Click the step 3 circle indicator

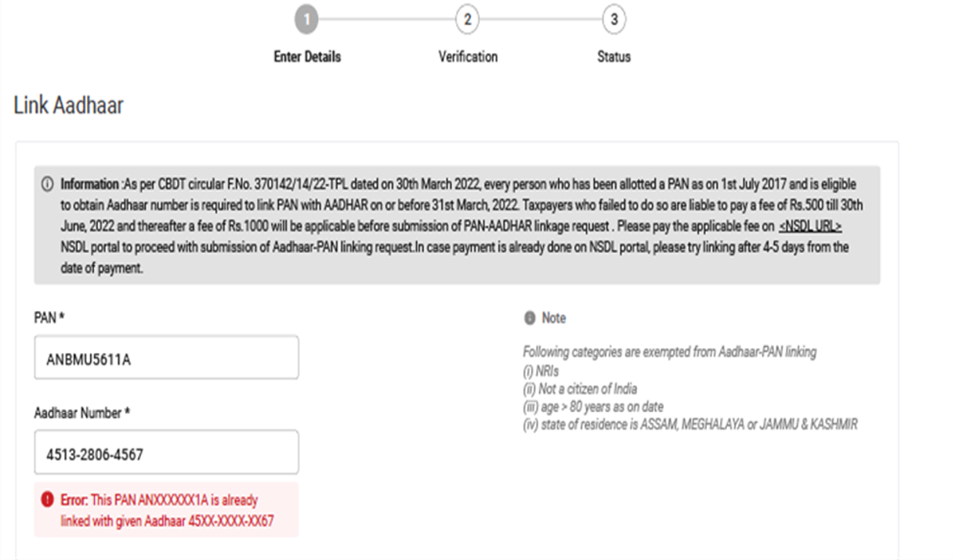pyautogui.click(x=614, y=21)
